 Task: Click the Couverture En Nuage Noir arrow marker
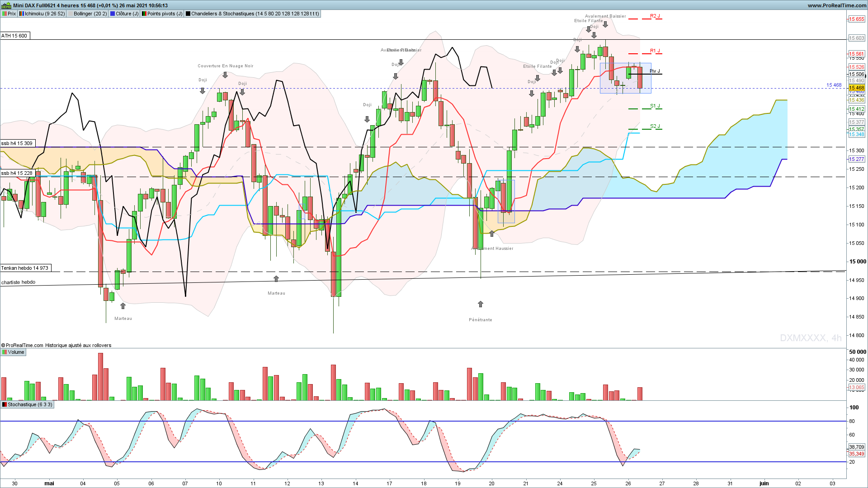[225, 75]
